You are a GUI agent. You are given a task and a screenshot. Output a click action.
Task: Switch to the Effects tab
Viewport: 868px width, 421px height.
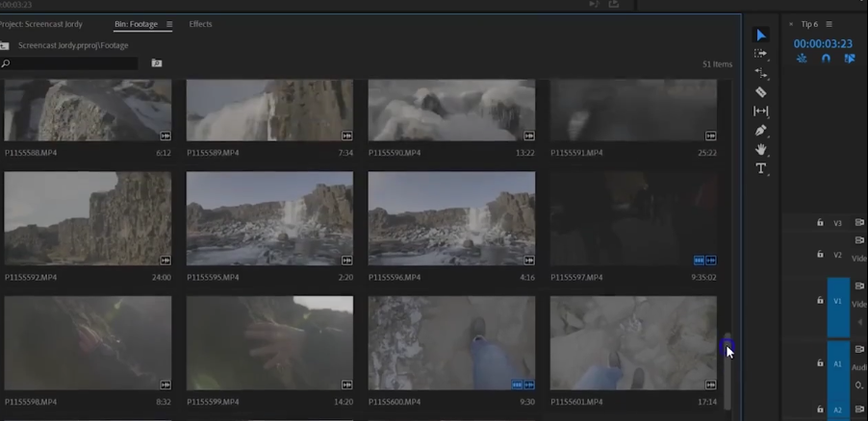[x=200, y=24]
